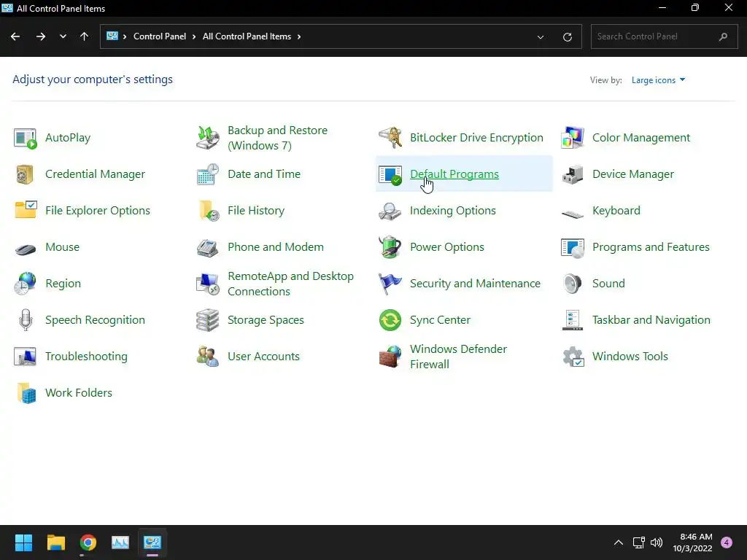747x560 pixels.
Task: Click the Backup and Restore icon
Action: coord(208,138)
